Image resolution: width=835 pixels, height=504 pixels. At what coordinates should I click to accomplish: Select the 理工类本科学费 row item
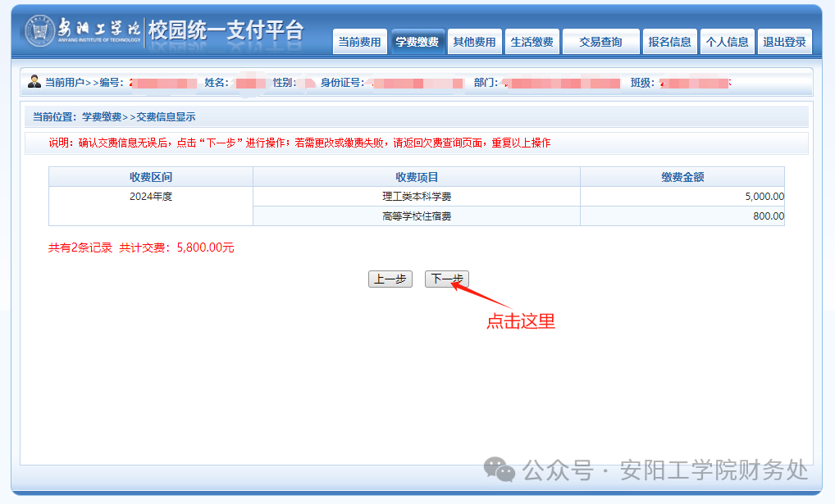coord(417,197)
